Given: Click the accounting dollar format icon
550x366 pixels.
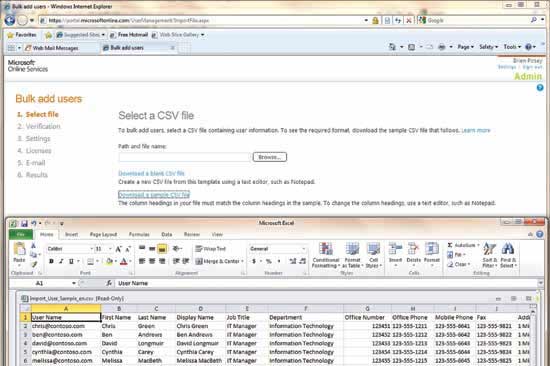Looking at the screenshot, I should (254, 261).
